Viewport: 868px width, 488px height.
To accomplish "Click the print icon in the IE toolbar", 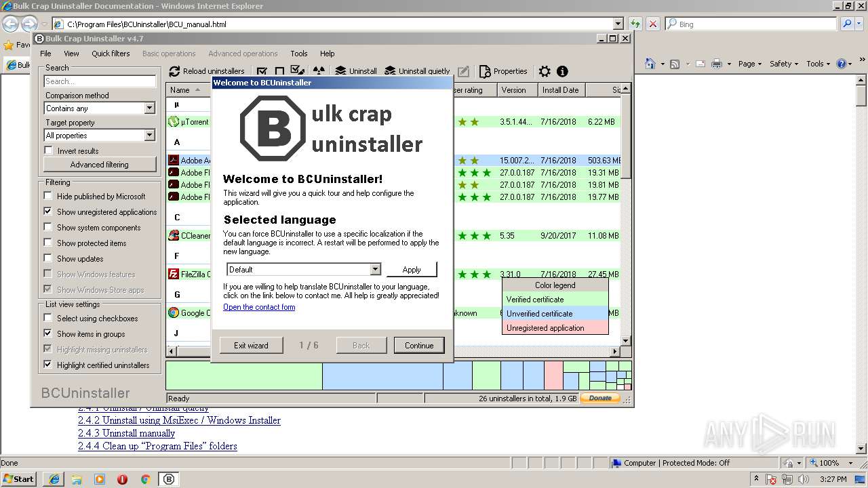I will pyautogui.click(x=717, y=64).
